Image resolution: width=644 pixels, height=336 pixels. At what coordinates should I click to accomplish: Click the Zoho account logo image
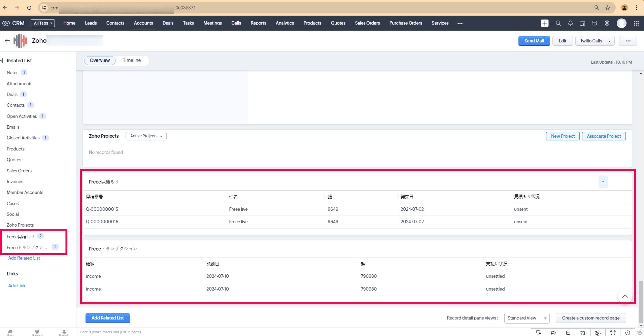20,41
